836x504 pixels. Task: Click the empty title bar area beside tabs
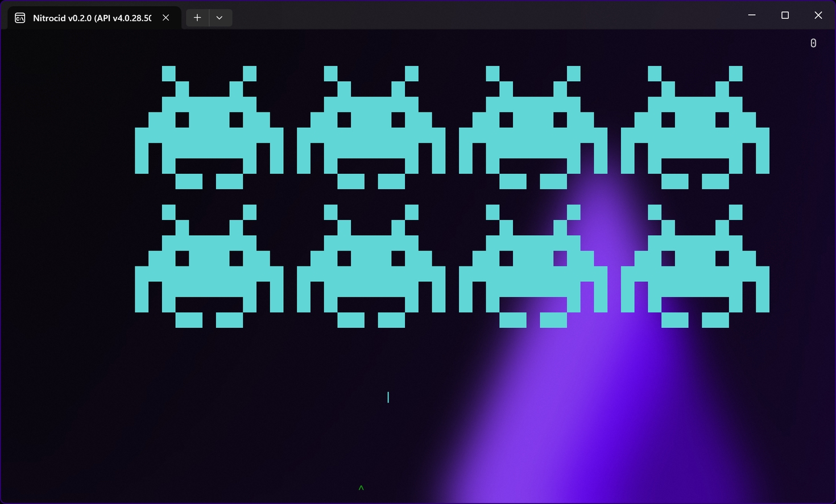tap(483, 16)
